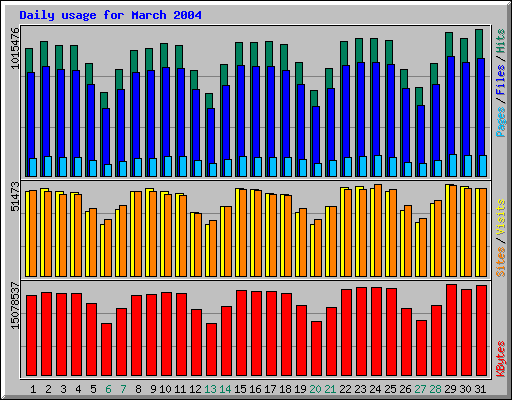Click day label 15 on the x-axis
The image size is (512, 400).
240,389
